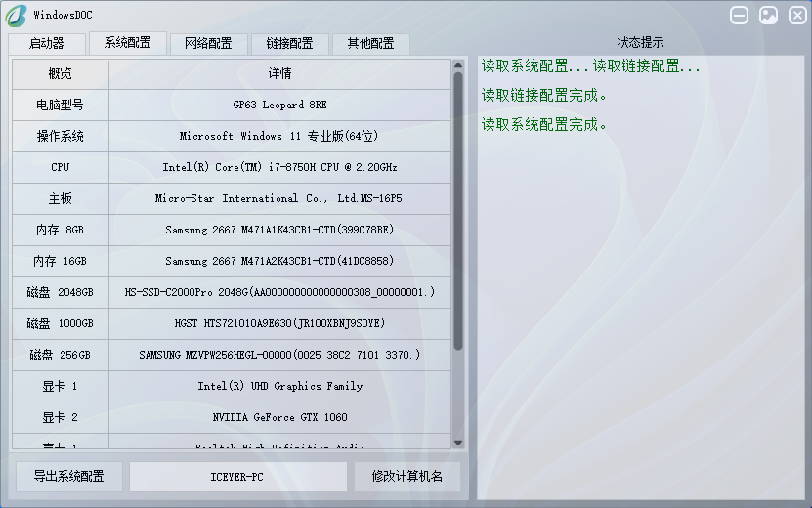
Task: Select the 显卡 2 row label
Action: click(x=60, y=417)
